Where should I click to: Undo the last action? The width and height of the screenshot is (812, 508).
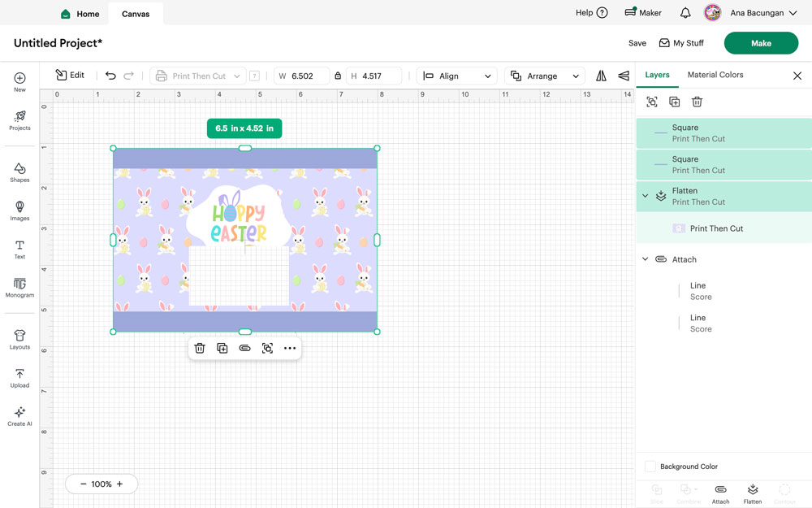[110, 76]
